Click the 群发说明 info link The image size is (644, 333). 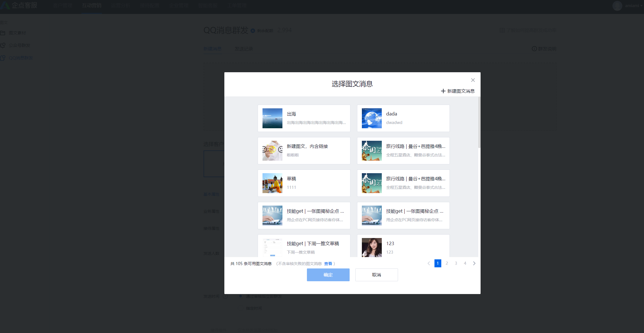click(544, 49)
